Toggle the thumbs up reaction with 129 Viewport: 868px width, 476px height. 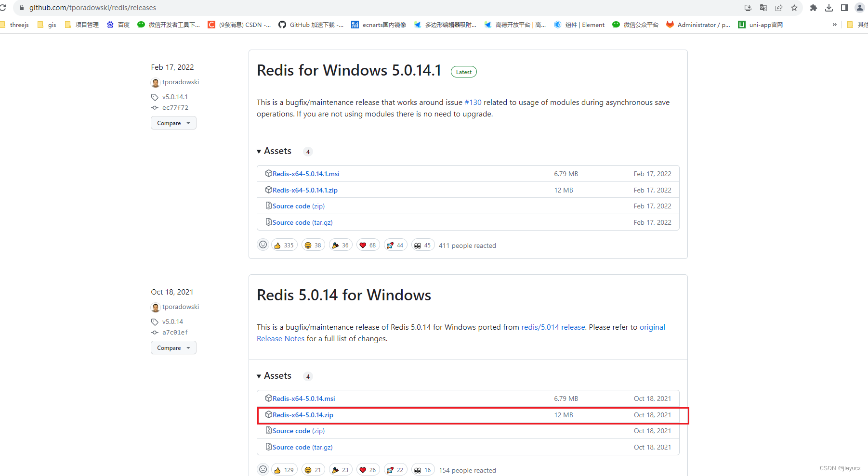pos(284,470)
